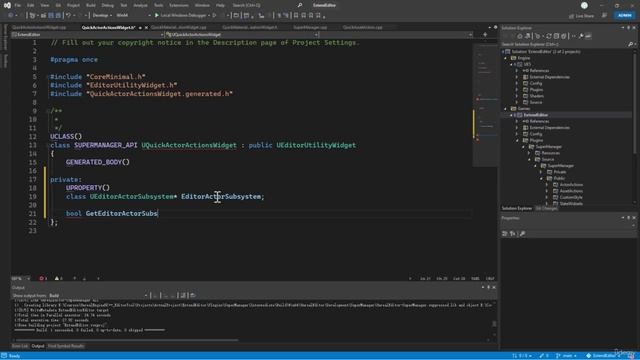Collapse the UE5 project node
The image size is (640, 360).
tap(511, 64)
